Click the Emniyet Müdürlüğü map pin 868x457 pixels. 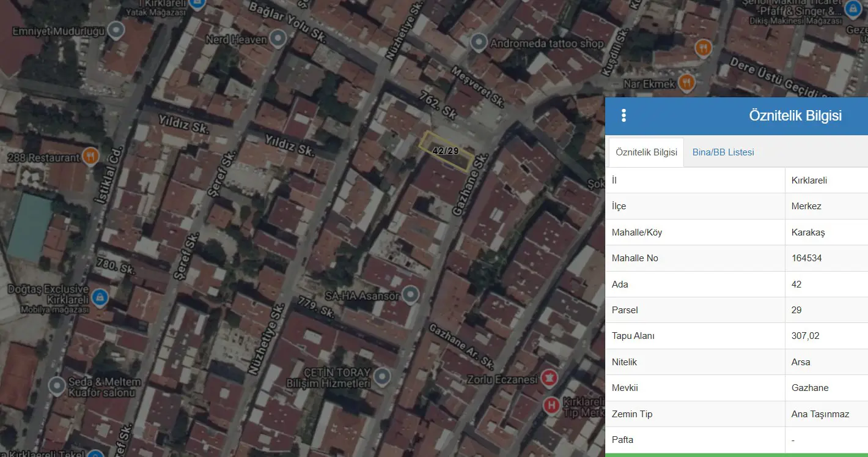coord(116,31)
